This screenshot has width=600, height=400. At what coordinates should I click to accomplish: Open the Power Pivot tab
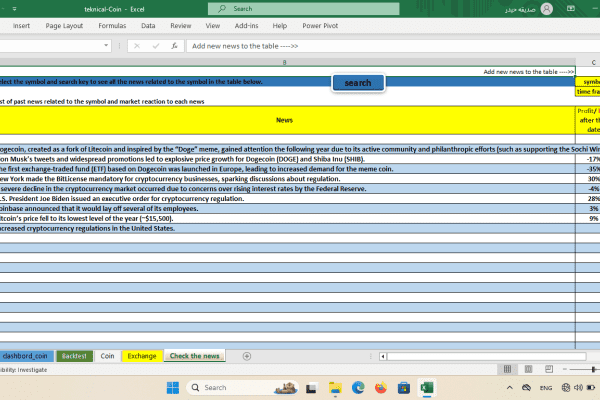pos(320,26)
